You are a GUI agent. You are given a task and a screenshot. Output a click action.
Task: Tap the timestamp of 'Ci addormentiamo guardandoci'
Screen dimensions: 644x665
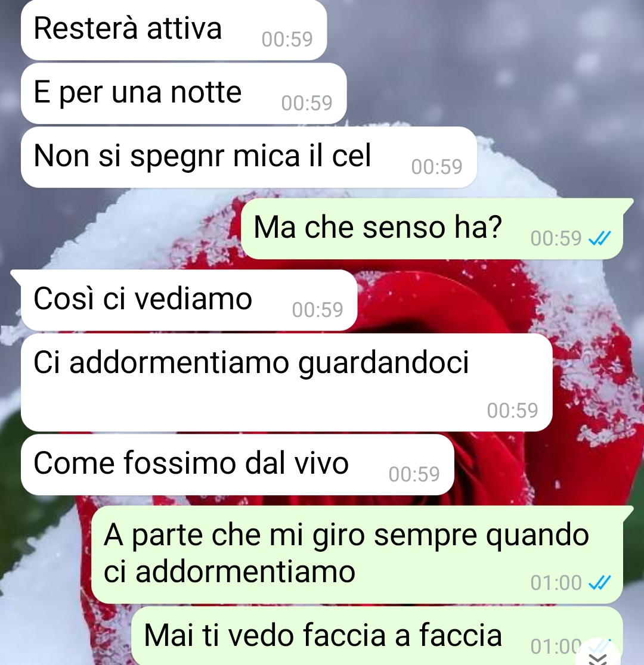point(512,411)
